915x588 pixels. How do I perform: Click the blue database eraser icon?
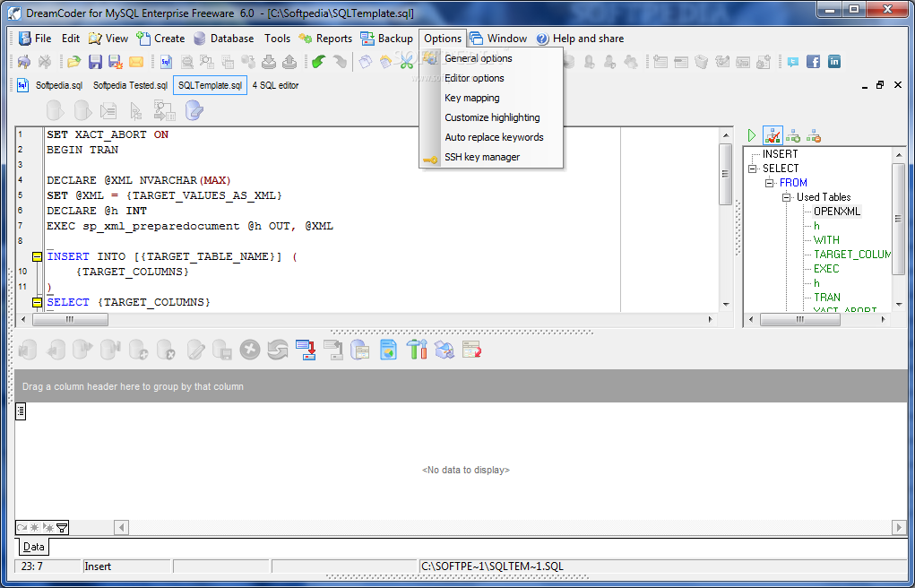pos(194,109)
